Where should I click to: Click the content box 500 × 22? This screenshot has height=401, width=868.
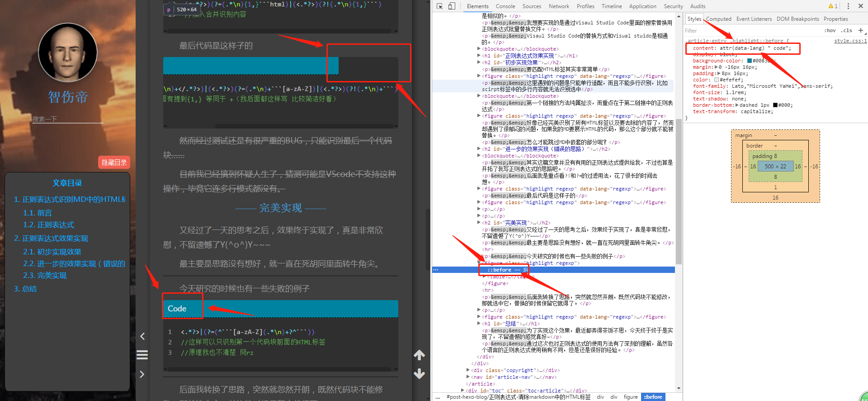click(775, 167)
